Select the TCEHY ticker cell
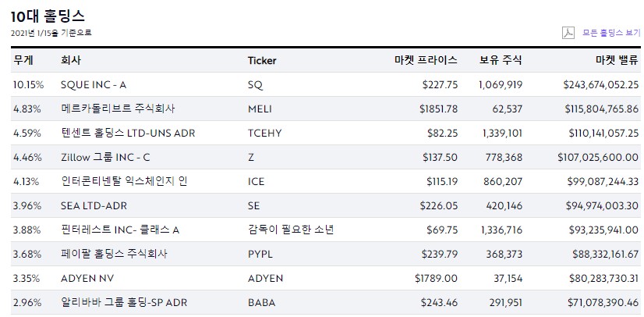 pyautogui.click(x=265, y=134)
